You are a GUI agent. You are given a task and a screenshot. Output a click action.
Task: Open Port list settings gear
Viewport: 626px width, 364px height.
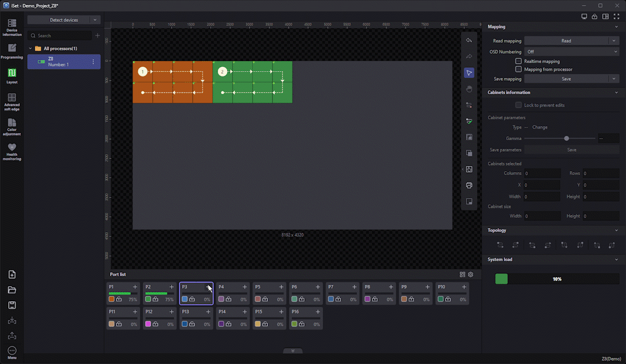[471, 274]
